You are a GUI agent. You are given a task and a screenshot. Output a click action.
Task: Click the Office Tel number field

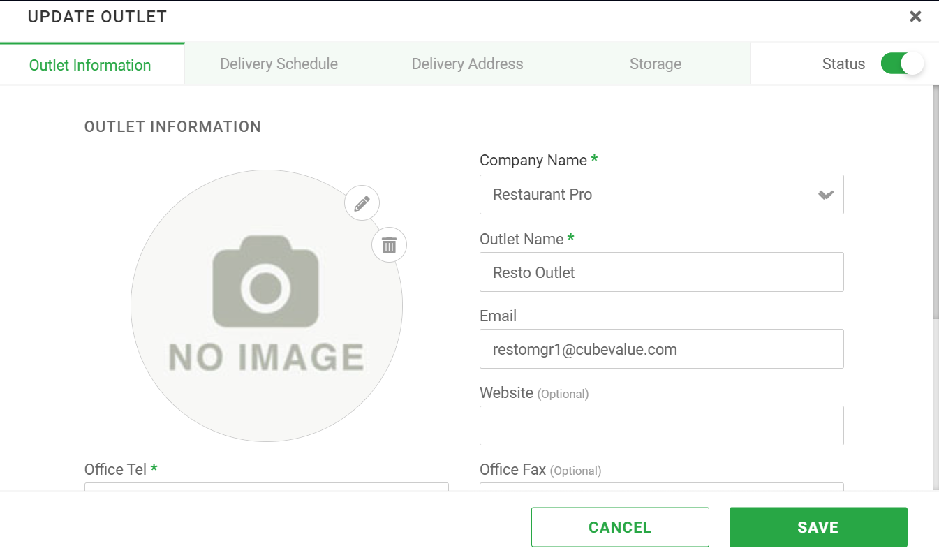[290, 487]
